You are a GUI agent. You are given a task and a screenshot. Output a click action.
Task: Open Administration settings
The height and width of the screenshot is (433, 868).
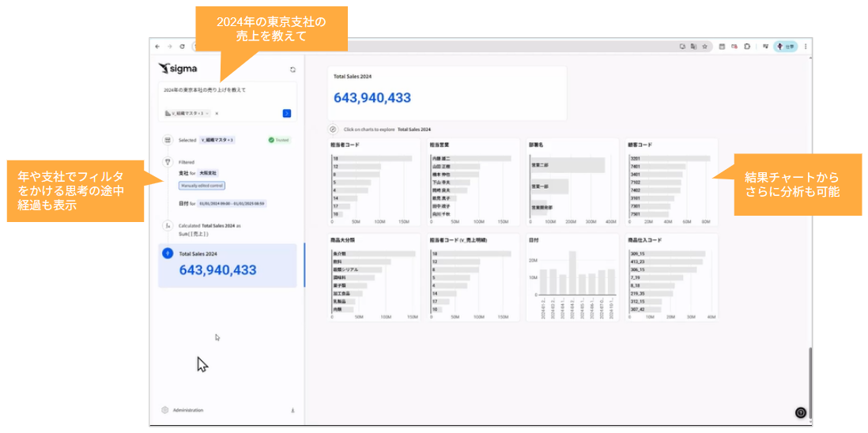188,410
